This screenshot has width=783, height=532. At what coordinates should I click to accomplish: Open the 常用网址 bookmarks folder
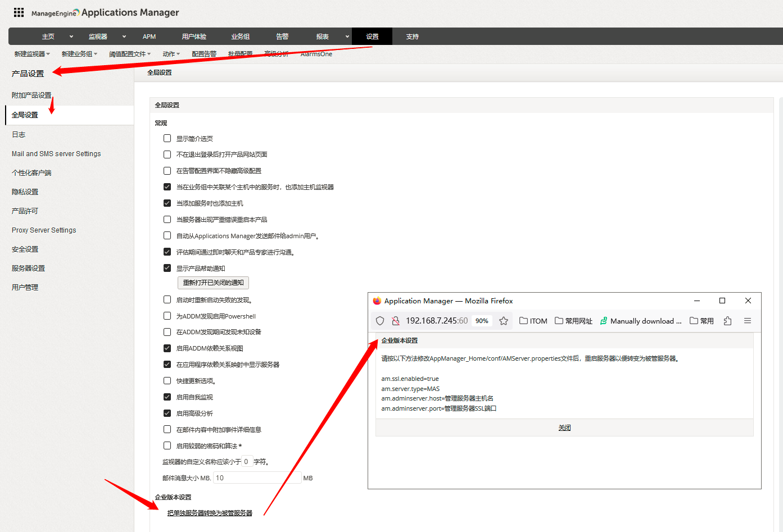pos(573,321)
